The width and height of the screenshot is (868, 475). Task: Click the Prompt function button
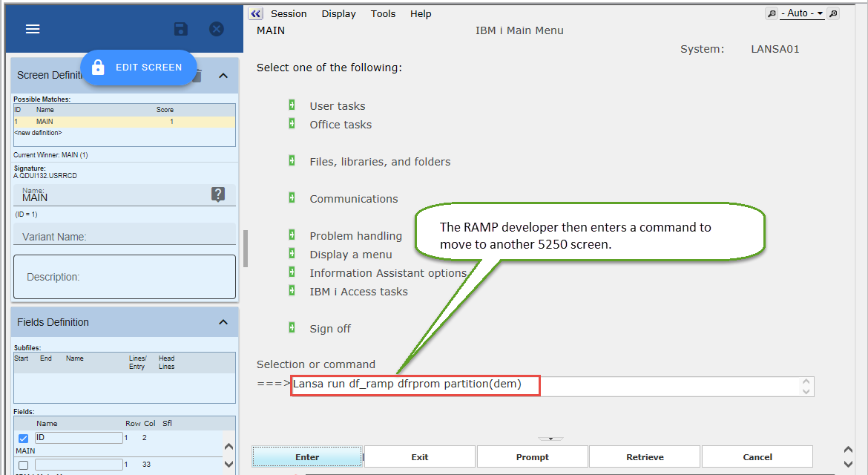tap(533, 456)
